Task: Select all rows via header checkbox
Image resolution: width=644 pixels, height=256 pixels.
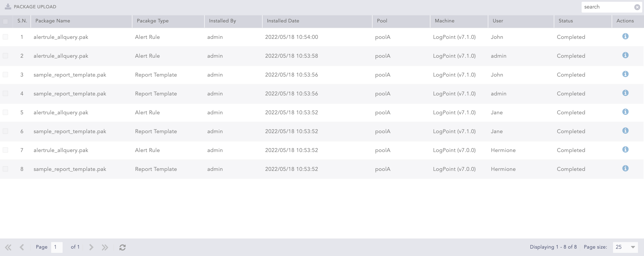Action: pyautogui.click(x=6, y=22)
